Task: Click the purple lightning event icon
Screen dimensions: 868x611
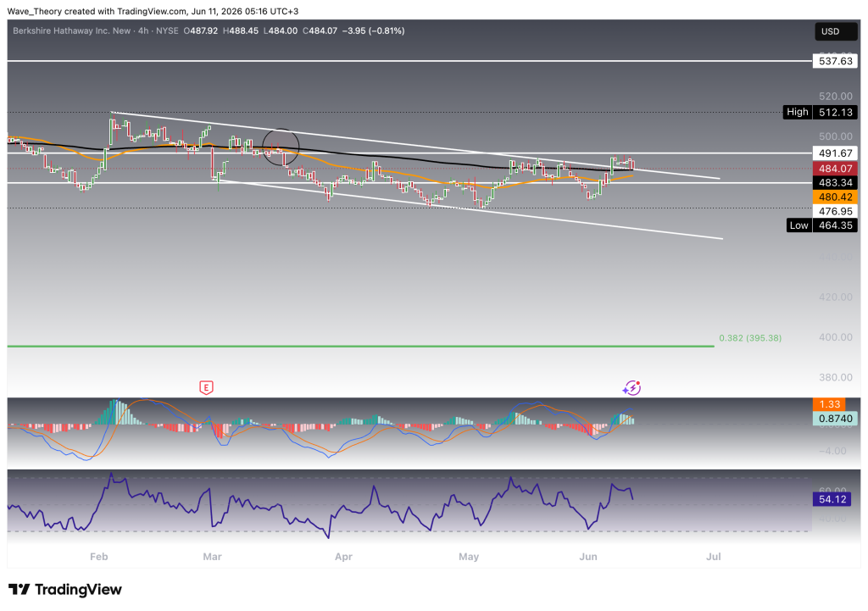Action: 632,388
